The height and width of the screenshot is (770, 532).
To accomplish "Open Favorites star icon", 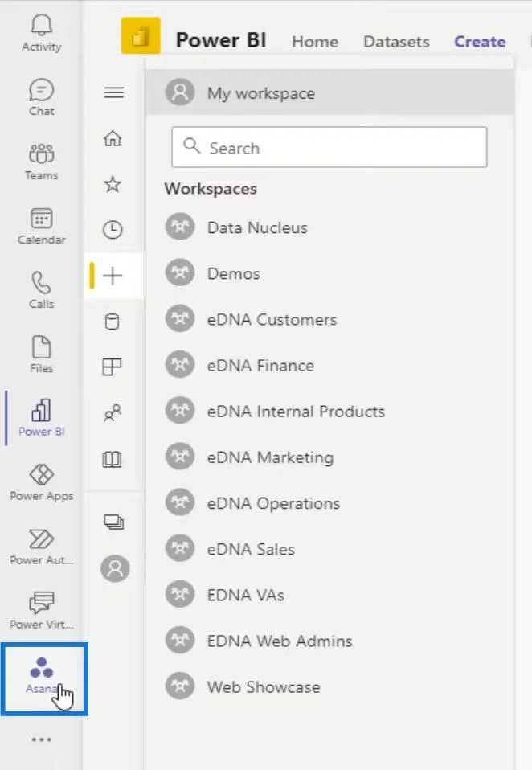I will (113, 184).
